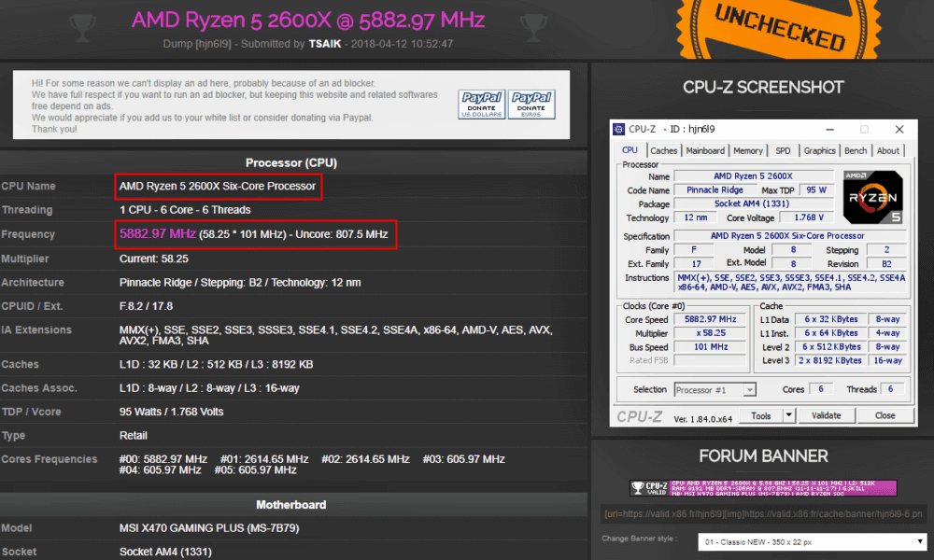Click the PayPal Donate Euros icon
Image resolution: width=934 pixels, height=560 pixels.
(531, 103)
